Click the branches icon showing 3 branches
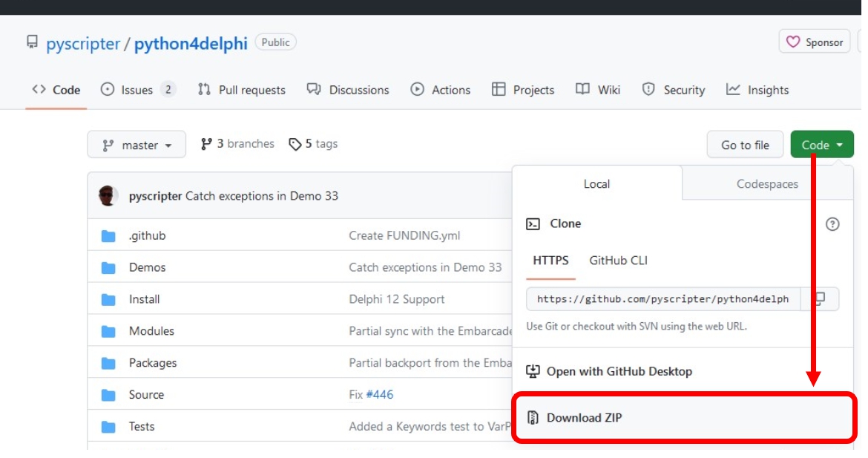 (206, 143)
